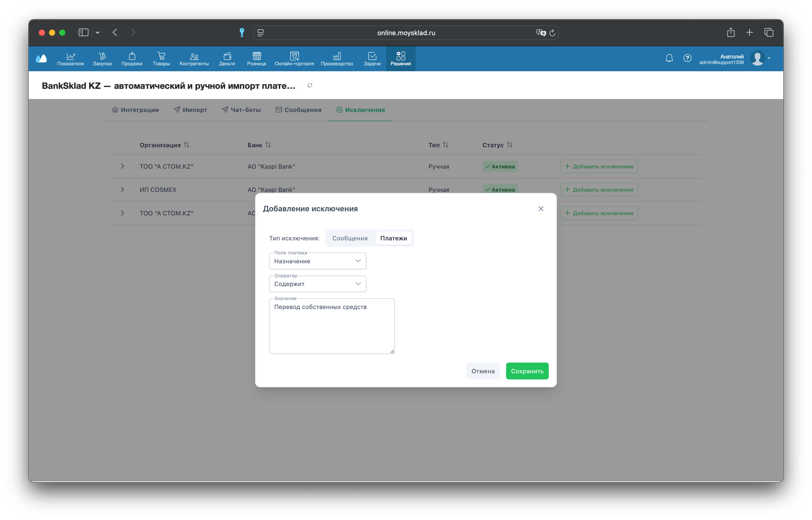Click the Ручная type cell in first row
Viewport: 812px width, 520px height.
click(x=439, y=166)
